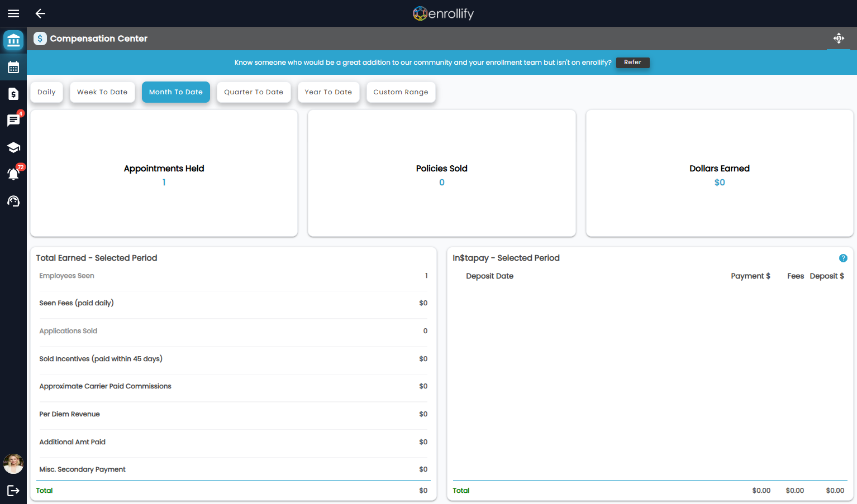Click the In$tapay help question icon
The image size is (857, 504).
pos(843,258)
